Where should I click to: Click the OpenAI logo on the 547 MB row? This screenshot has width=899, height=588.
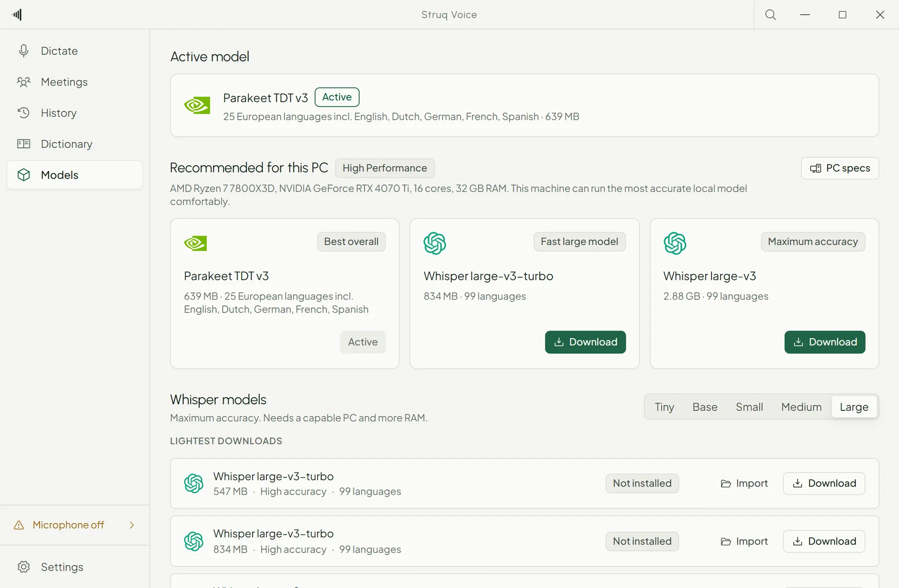pyautogui.click(x=194, y=483)
